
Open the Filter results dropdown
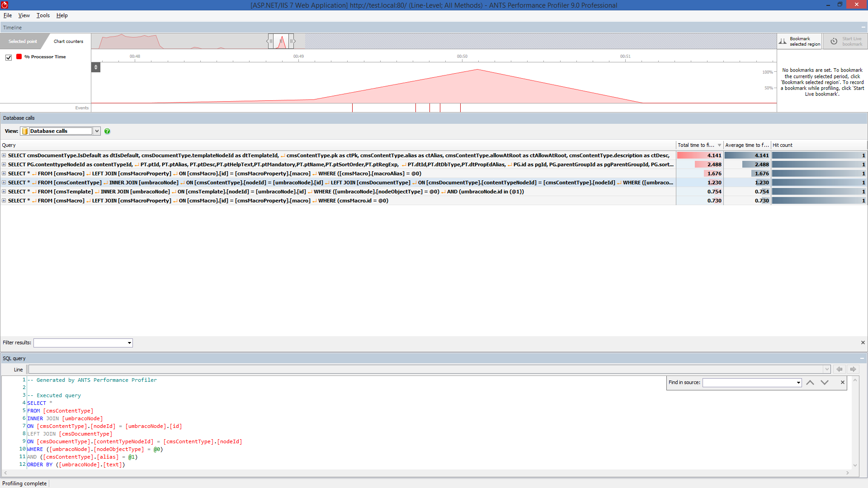(x=129, y=343)
